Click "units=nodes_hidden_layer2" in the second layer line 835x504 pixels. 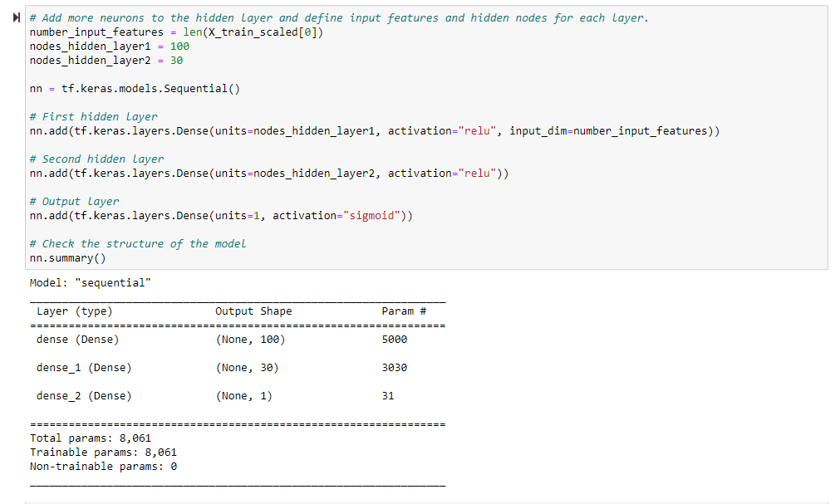click(x=294, y=174)
